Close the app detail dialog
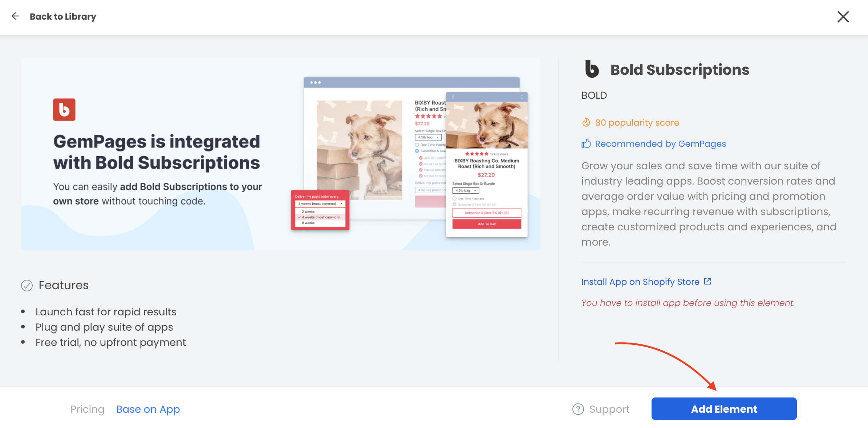 click(843, 16)
